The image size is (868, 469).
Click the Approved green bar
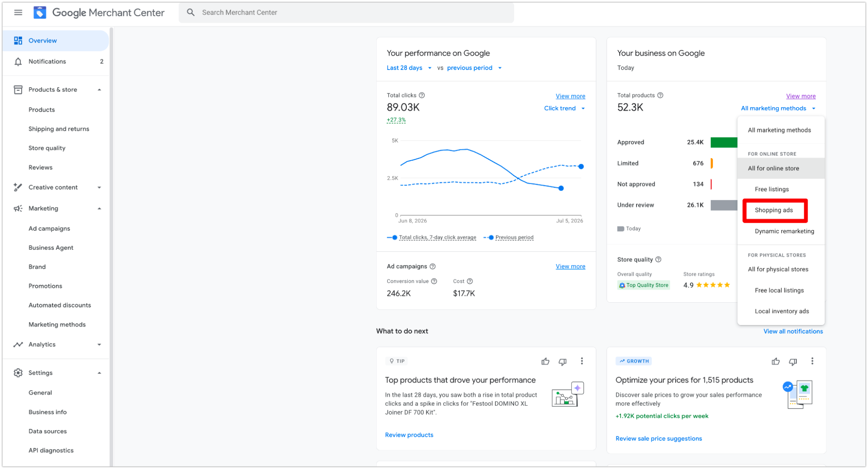[x=724, y=142]
